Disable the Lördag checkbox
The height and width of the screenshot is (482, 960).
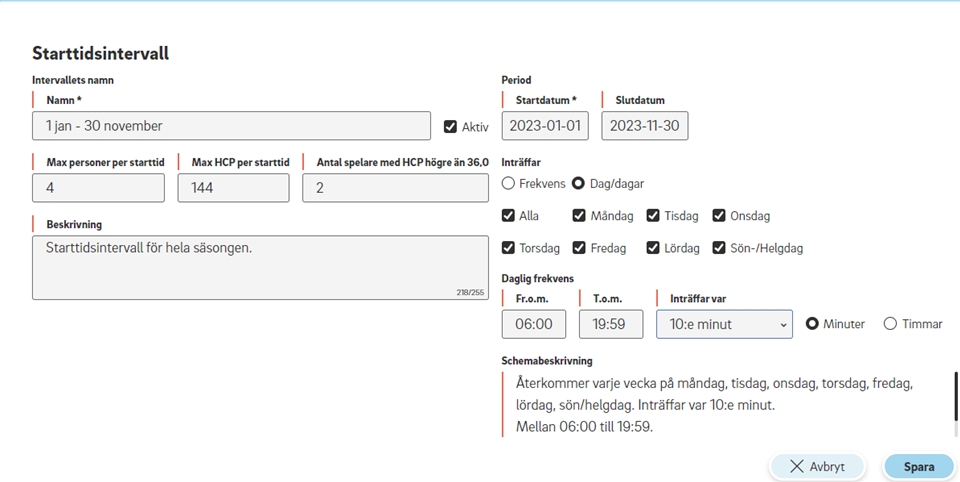point(653,248)
